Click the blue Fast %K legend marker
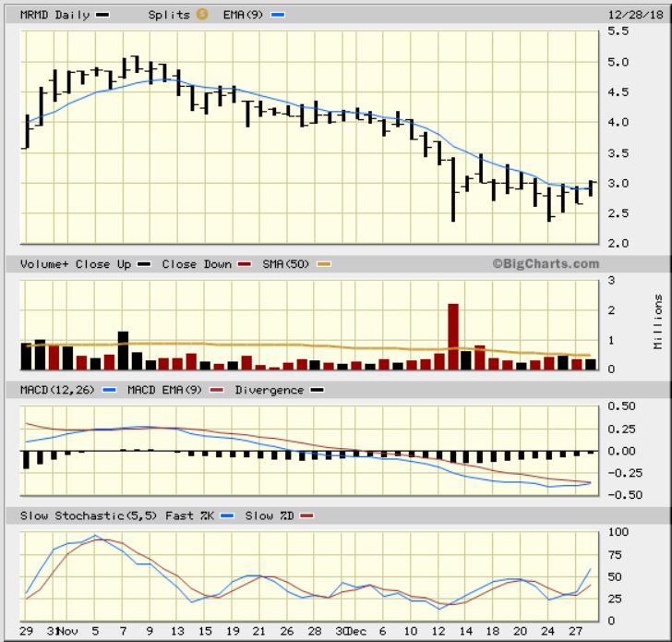Image resolution: width=672 pixels, height=642 pixels. [227, 515]
